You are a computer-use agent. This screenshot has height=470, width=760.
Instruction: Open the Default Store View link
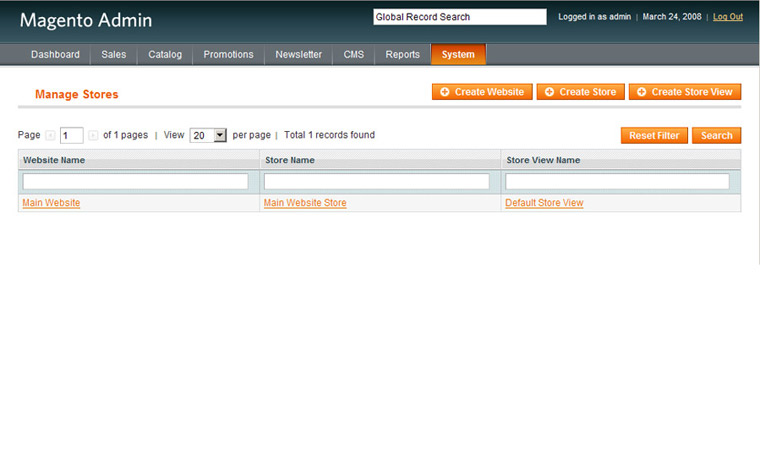click(544, 203)
